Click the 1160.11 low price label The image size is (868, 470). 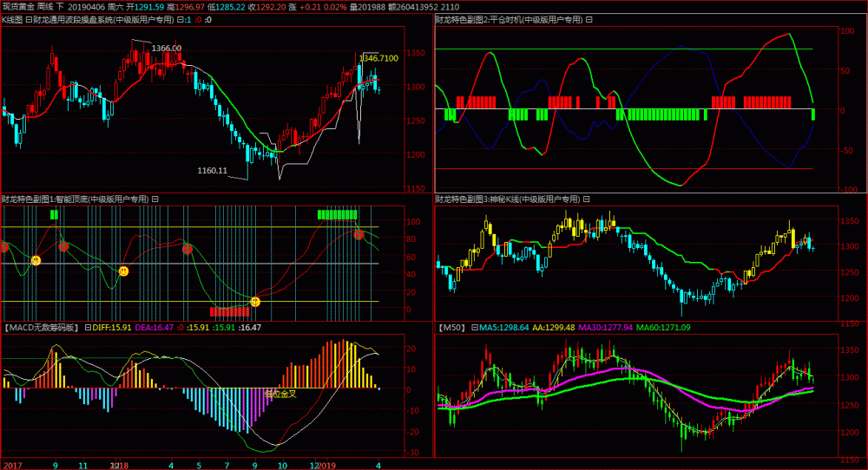pyautogui.click(x=213, y=170)
